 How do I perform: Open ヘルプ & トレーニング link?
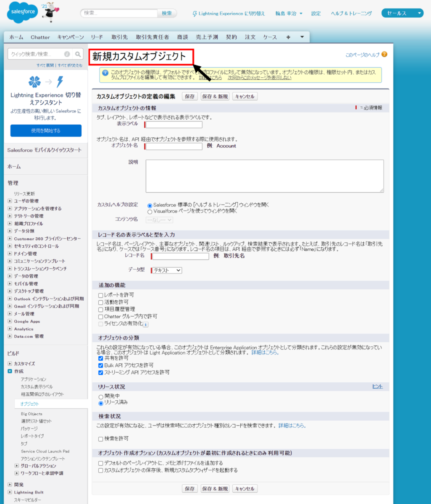point(351,13)
